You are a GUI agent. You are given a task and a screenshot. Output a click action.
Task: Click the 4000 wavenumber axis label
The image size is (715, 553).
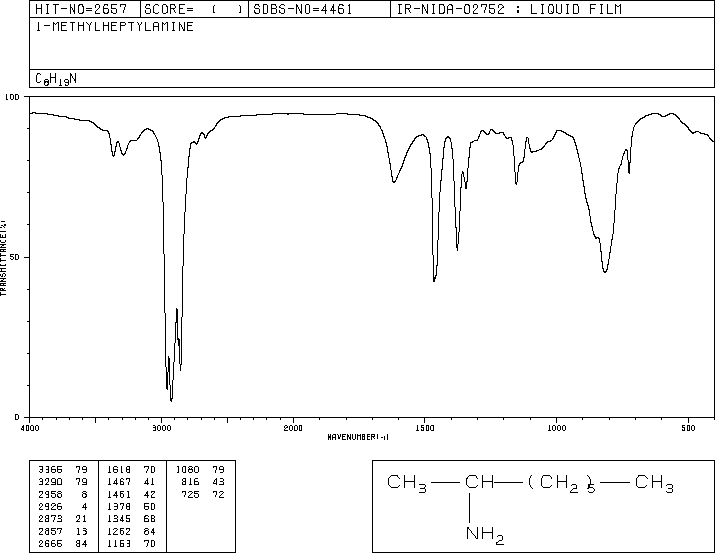tap(30, 428)
